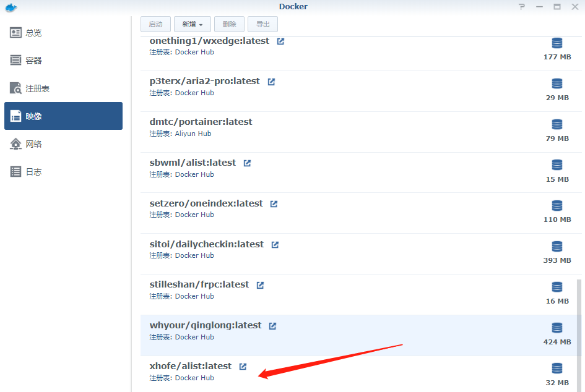The image size is (585, 392).
Task: Click the Docker whale logo icon
Action: pyautogui.click(x=11, y=7)
